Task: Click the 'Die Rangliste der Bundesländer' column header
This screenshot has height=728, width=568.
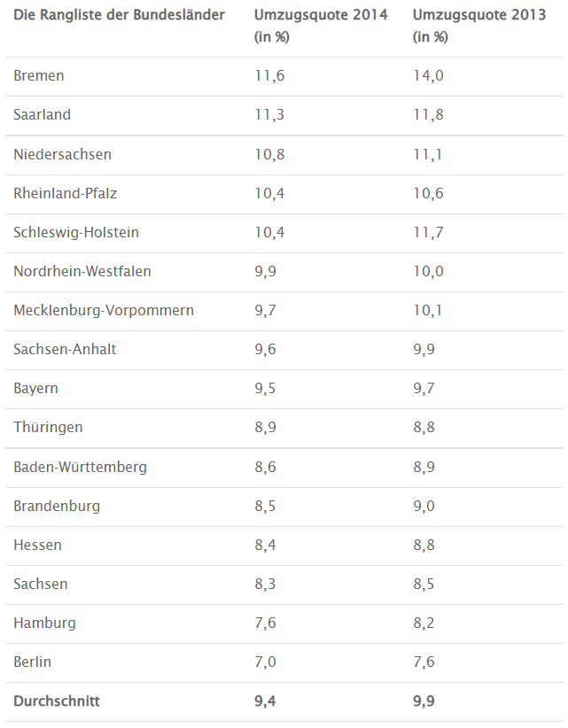Action: pyautogui.click(x=119, y=15)
